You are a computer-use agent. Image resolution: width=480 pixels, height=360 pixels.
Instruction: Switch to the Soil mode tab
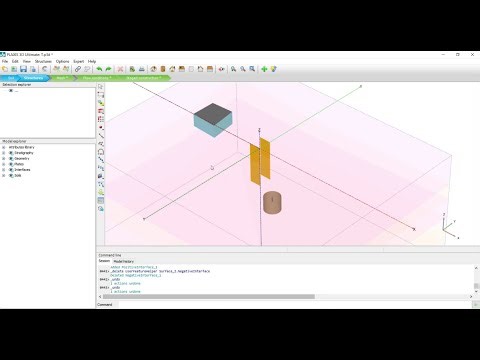click(10, 78)
